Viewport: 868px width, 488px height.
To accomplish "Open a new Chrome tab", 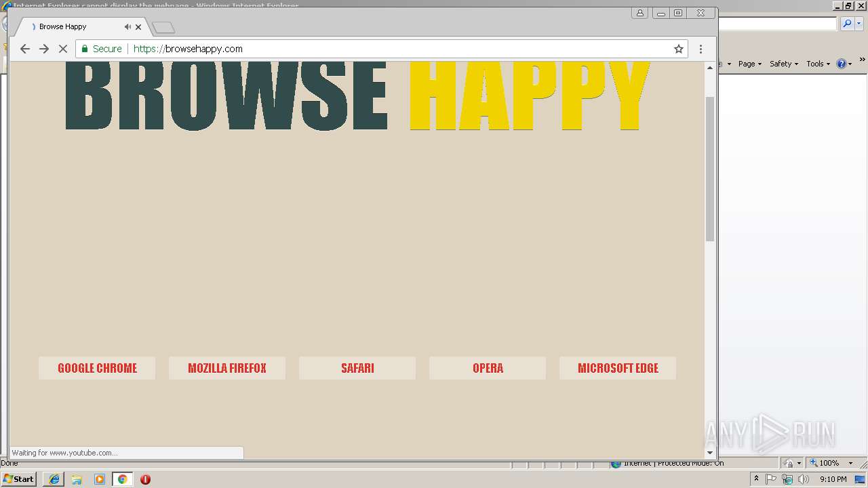I will [163, 28].
